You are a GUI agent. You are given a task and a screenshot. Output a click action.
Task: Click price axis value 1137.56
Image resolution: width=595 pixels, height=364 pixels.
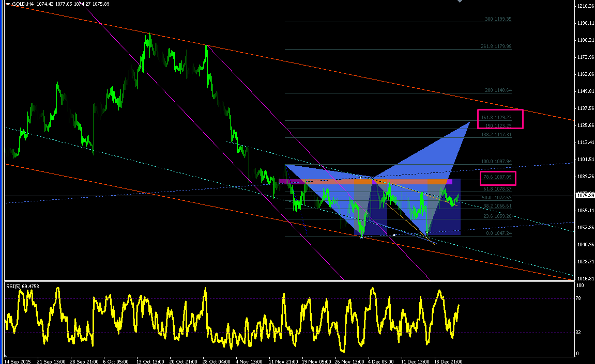point(586,108)
